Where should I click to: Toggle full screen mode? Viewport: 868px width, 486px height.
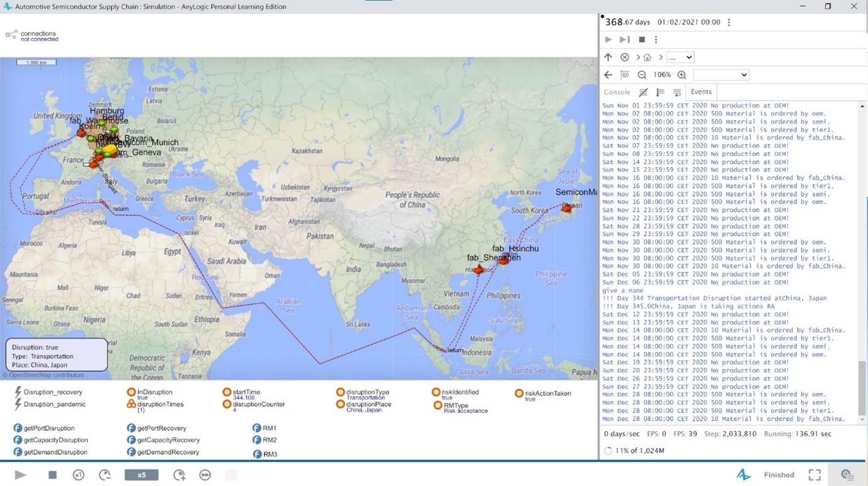pyautogui.click(x=814, y=475)
